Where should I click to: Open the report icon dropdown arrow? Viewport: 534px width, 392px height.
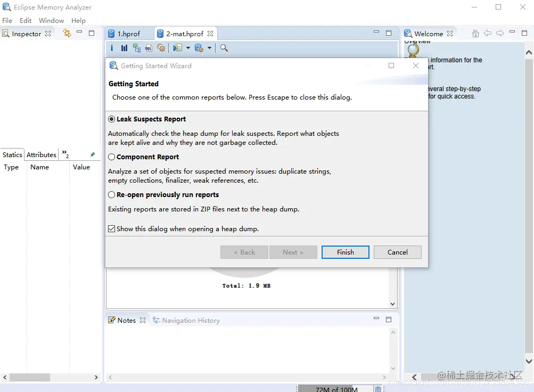pos(188,48)
